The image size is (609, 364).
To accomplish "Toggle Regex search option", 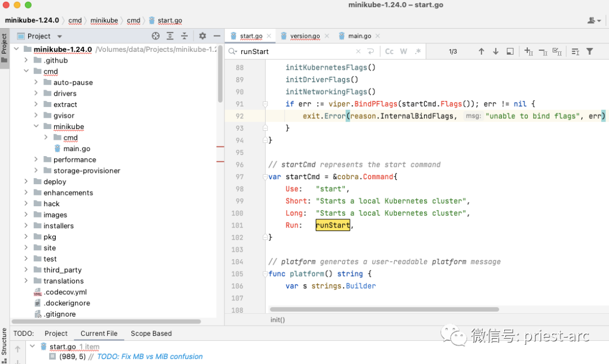I will [418, 51].
